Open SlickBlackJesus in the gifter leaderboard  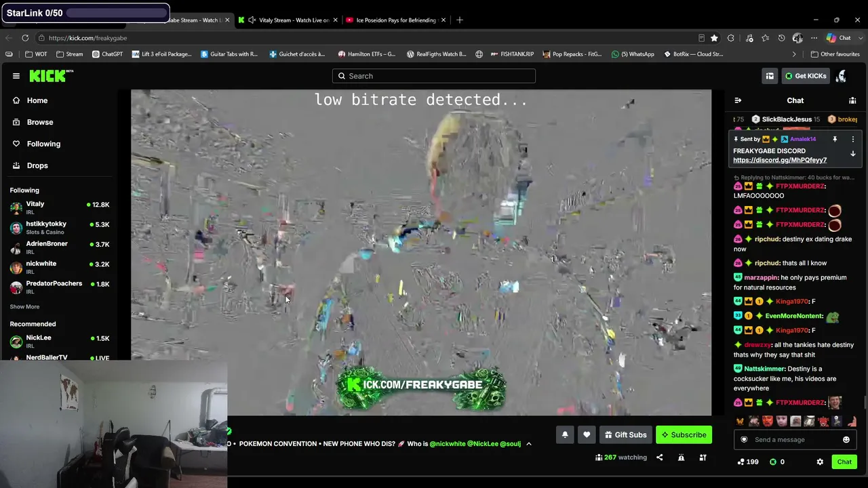point(787,119)
